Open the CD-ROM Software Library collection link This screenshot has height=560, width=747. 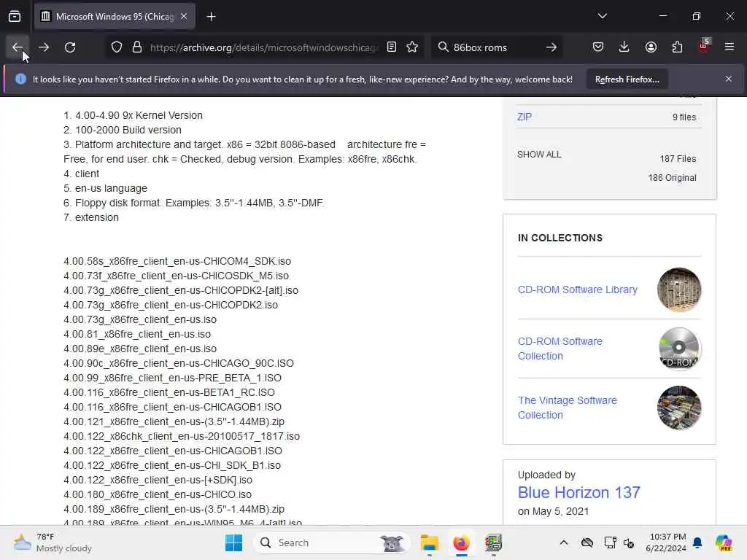[x=578, y=289]
